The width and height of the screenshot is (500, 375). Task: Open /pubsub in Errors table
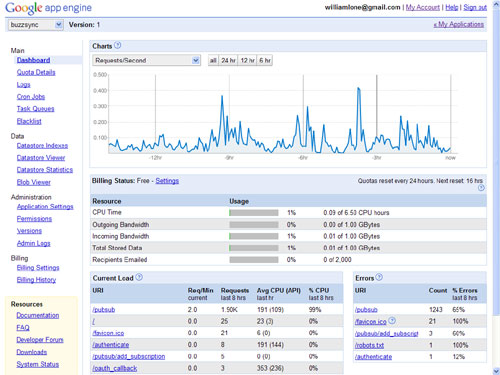click(366, 310)
